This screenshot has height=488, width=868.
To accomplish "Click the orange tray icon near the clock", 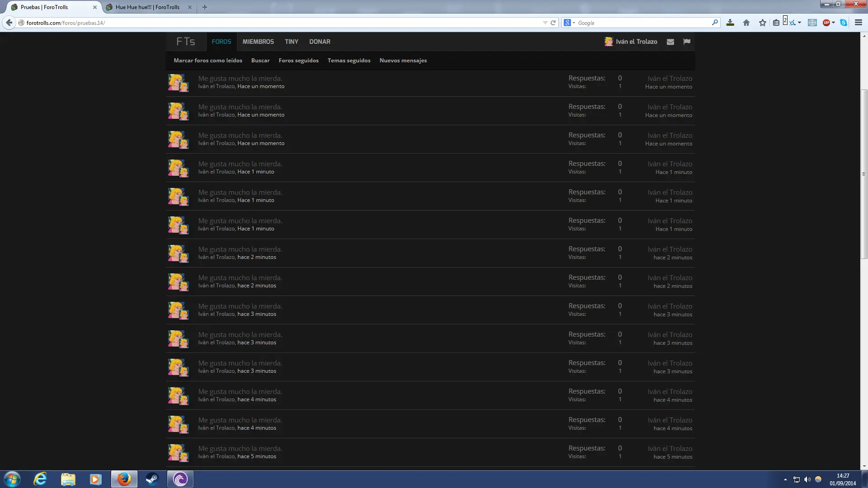I will pos(818,479).
